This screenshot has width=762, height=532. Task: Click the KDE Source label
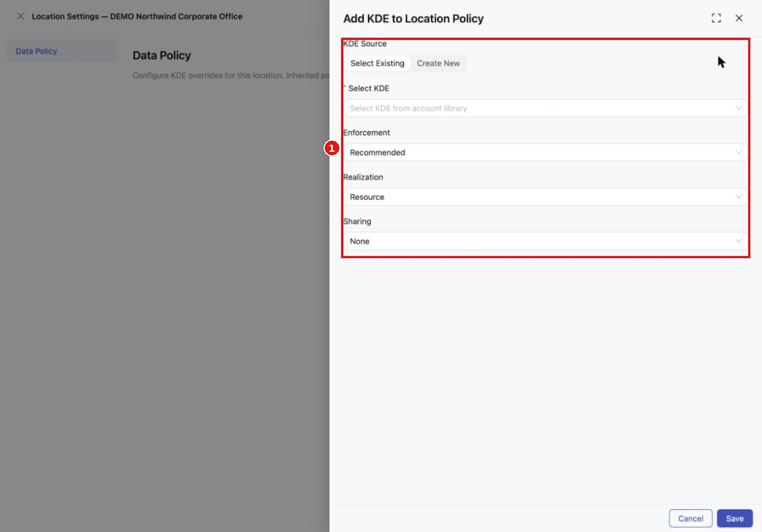365,44
